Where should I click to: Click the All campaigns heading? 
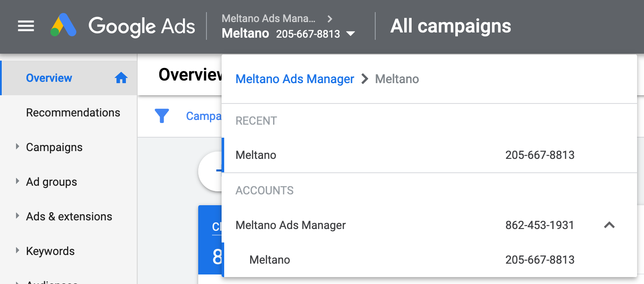[451, 26]
